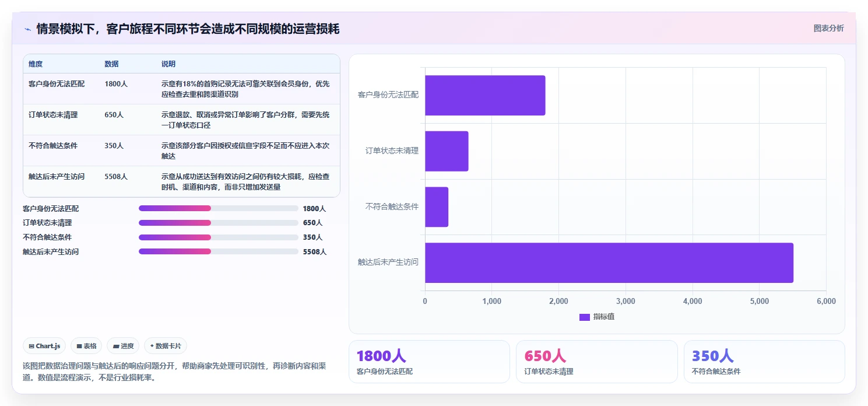Toggle the 指标值 legend swatch

click(x=585, y=317)
